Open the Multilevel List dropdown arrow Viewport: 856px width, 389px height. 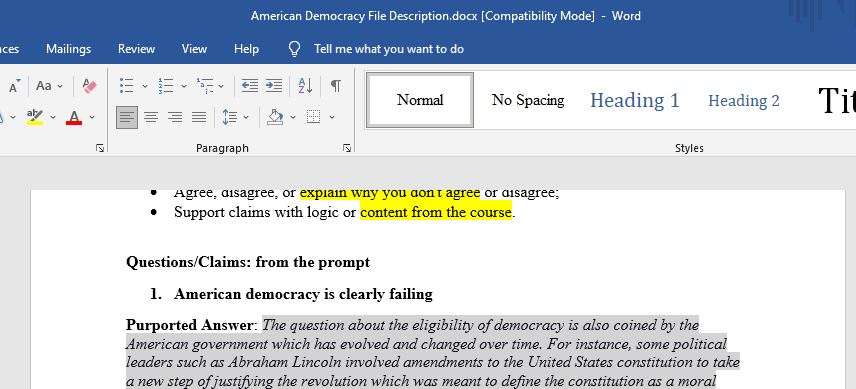(x=221, y=86)
